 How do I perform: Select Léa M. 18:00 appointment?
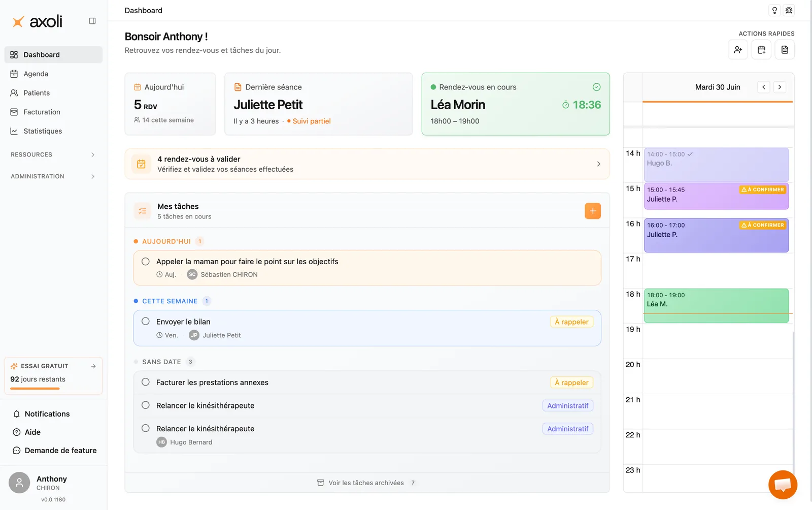[716, 306]
